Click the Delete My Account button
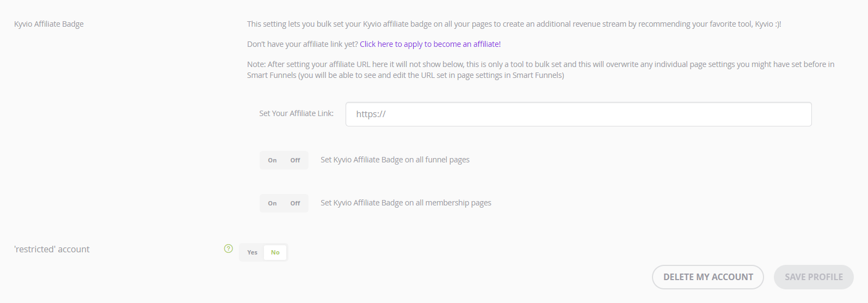 (x=708, y=277)
